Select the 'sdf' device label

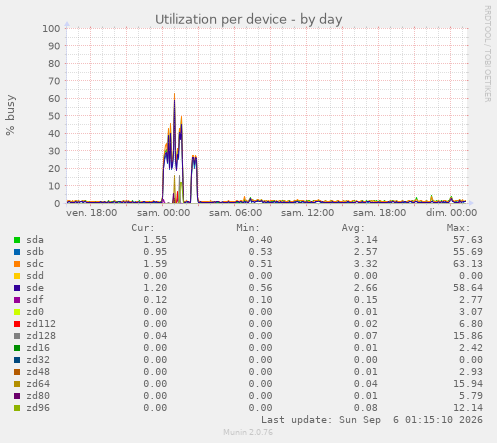35,300
